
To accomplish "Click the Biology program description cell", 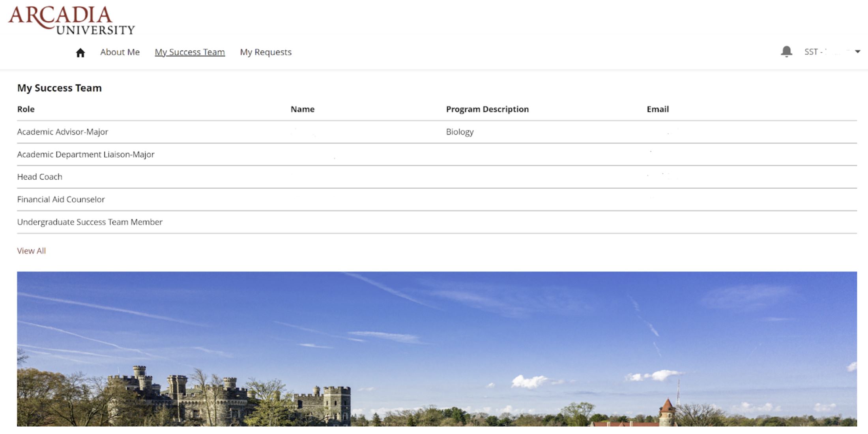I will (460, 132).
